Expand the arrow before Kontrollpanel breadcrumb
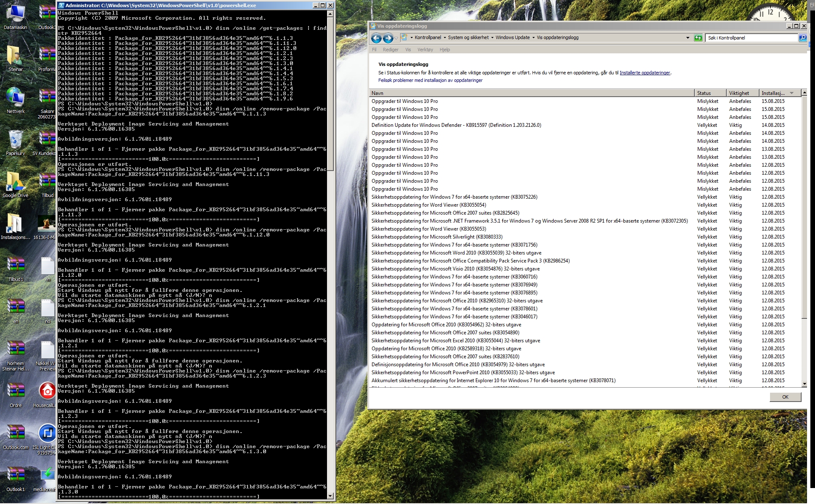815x504 pixels. pos(411,38)
